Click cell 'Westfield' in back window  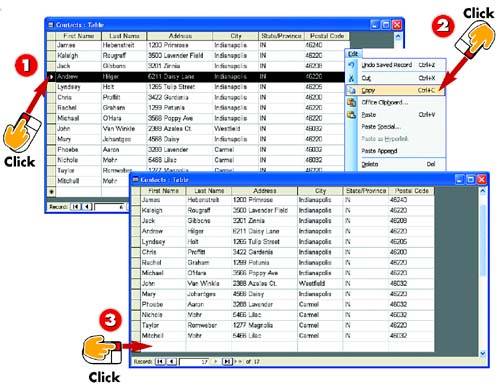(236, 129)
